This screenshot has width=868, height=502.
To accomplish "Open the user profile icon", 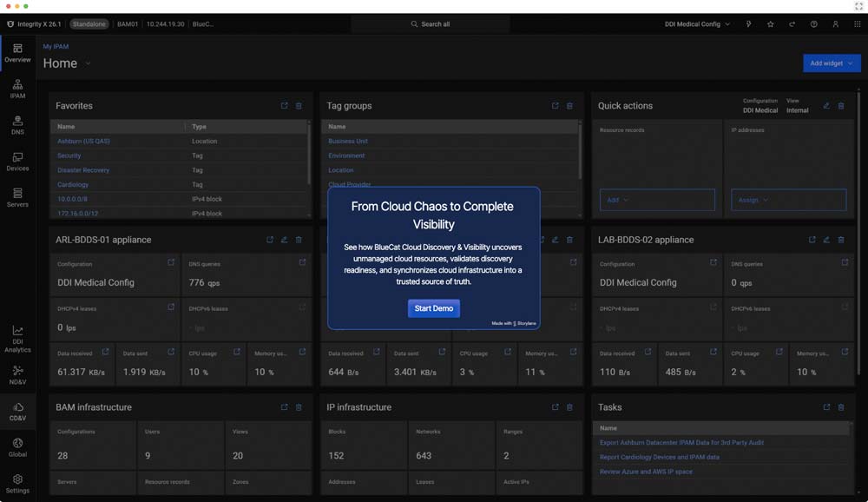I will click(835, 24).
